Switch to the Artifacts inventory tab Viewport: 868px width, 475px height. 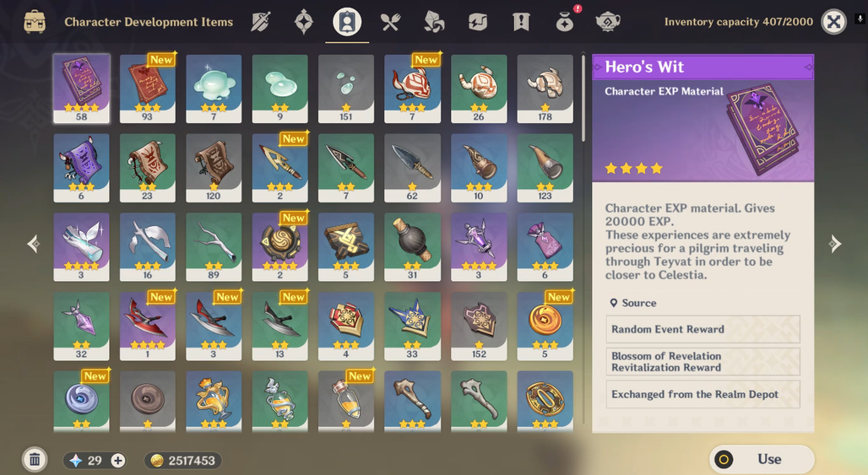[303, 22]
